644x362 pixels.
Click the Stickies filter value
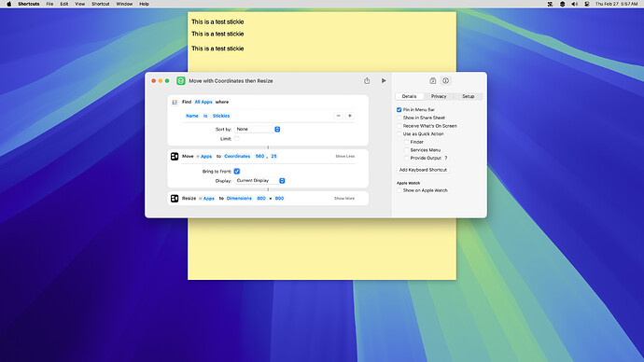tap(221, 116)
